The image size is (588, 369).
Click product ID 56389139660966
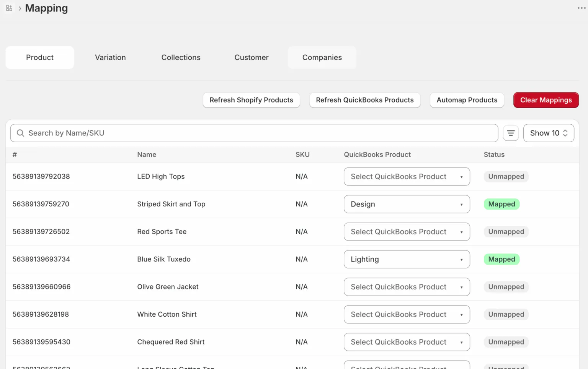[42, 287]
